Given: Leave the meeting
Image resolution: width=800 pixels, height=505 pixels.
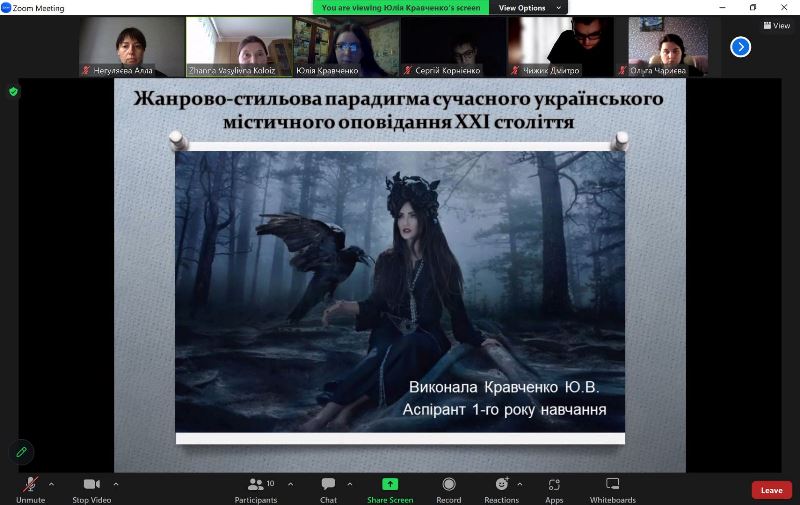Looking at the screenshot, I should point(771,490).
